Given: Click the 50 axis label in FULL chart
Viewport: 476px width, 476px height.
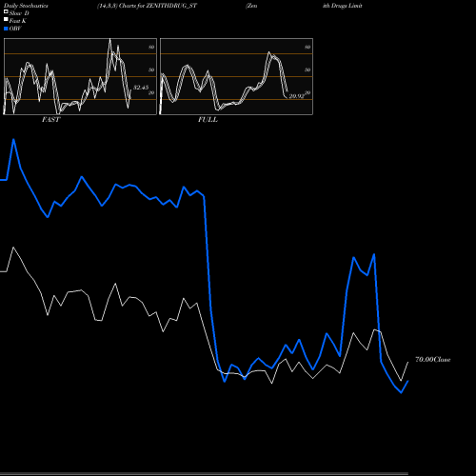Looking at the screenshot, I should point(307,69).
